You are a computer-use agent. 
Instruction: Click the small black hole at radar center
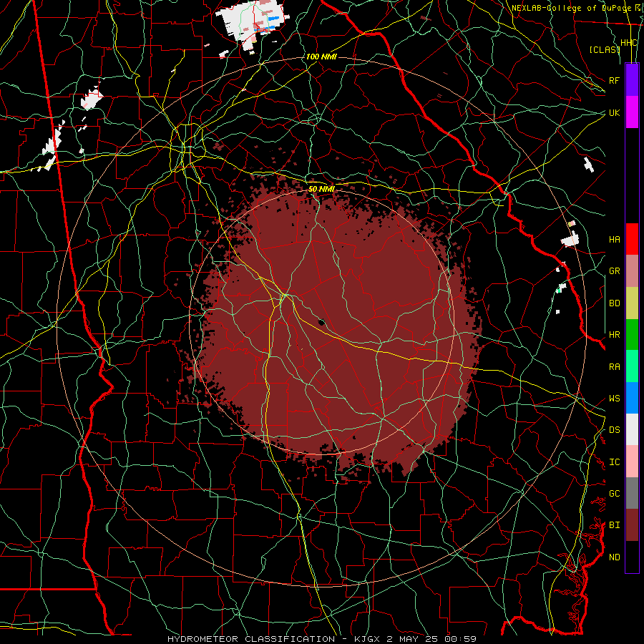pyautogui.click(x=321, y=322)
